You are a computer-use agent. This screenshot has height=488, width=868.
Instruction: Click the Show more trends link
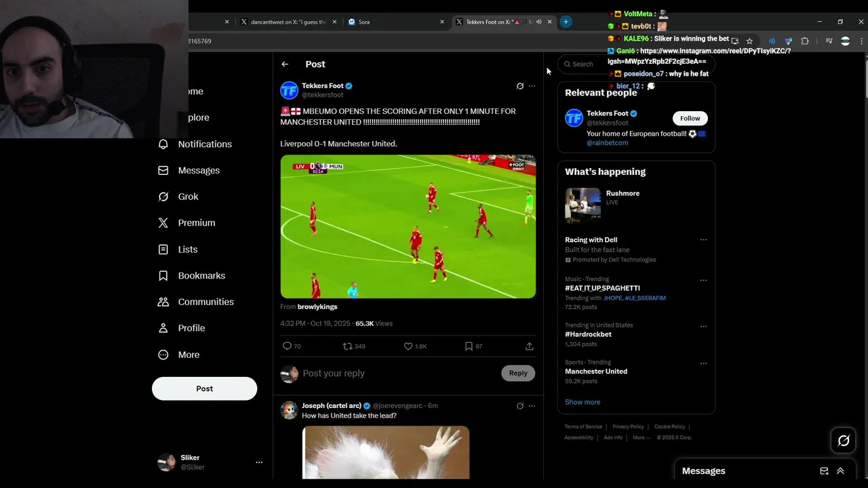tap(583, 402)
